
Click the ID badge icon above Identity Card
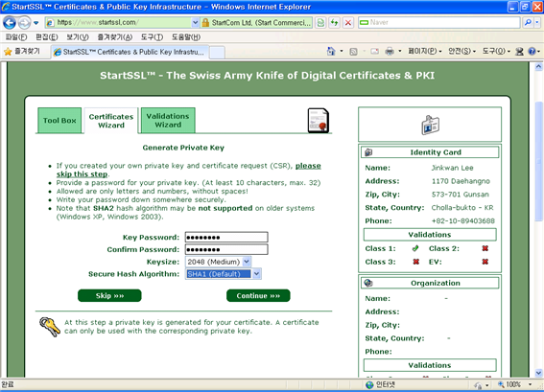[x=430, y=125]
